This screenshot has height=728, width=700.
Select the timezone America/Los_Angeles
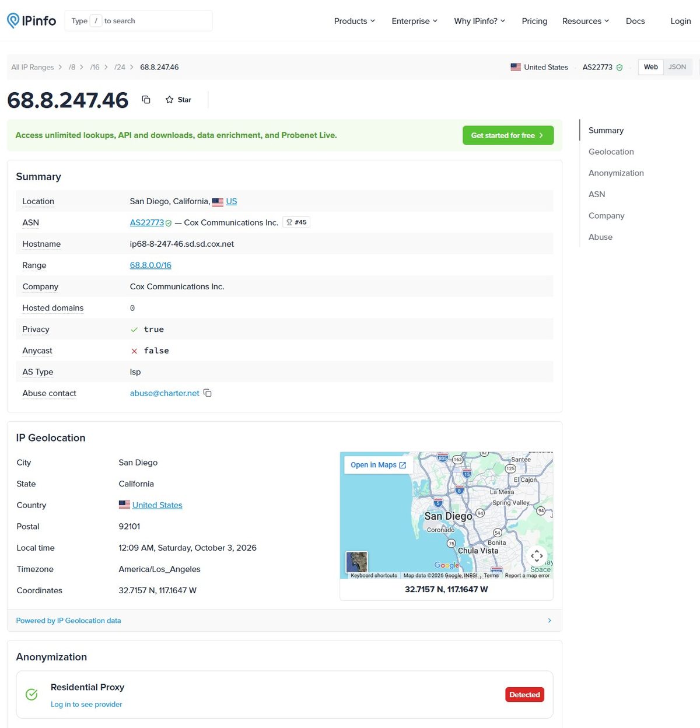tap(159, 569)
